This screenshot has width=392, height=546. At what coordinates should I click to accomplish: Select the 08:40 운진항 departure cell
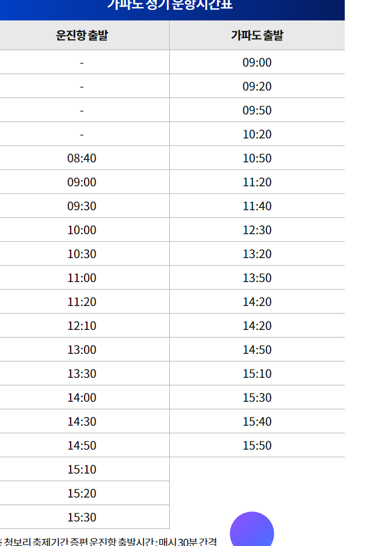pyautogui.click(x=82, y=158)
